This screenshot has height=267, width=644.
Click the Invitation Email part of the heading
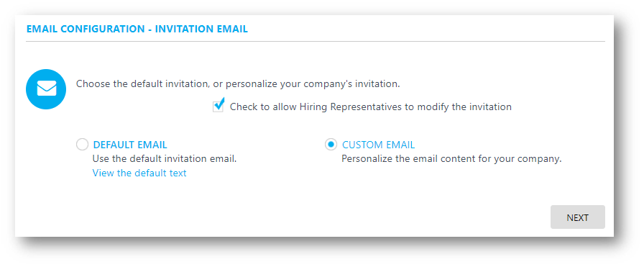tap(201, 29)
